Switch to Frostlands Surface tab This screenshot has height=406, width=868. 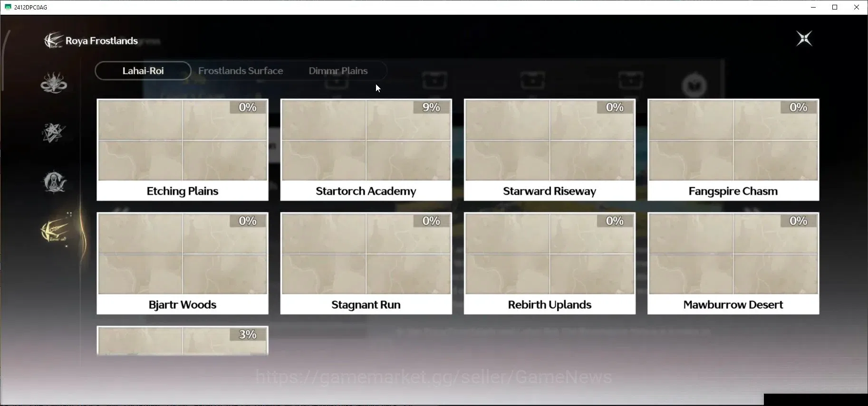(x=241, y=71)
